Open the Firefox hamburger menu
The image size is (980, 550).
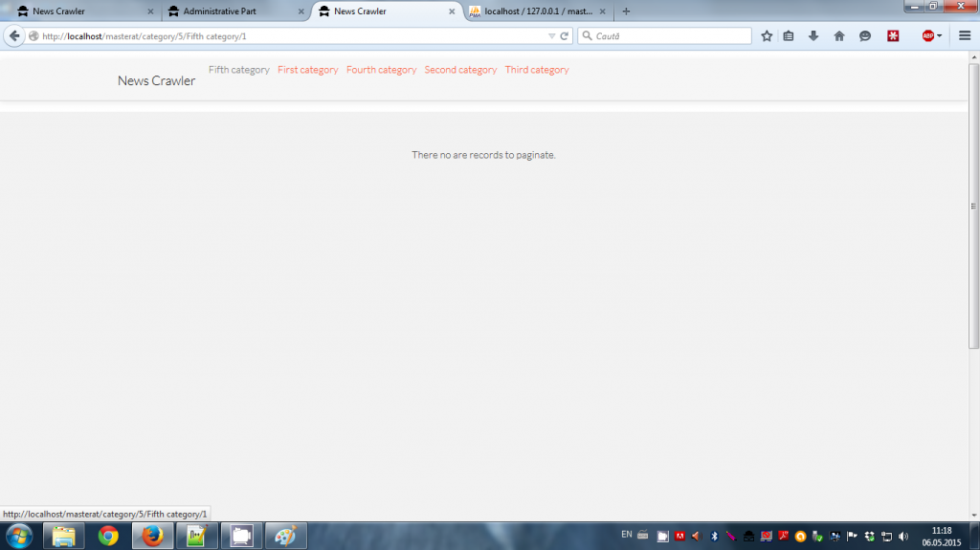pyautogui.click(x=965, y=36)
